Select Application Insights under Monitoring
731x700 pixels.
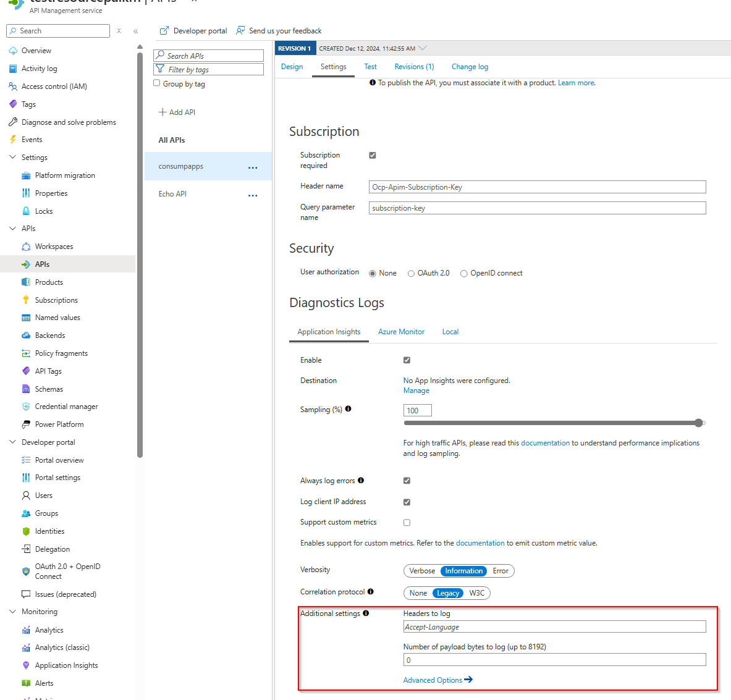coord(65,665)
